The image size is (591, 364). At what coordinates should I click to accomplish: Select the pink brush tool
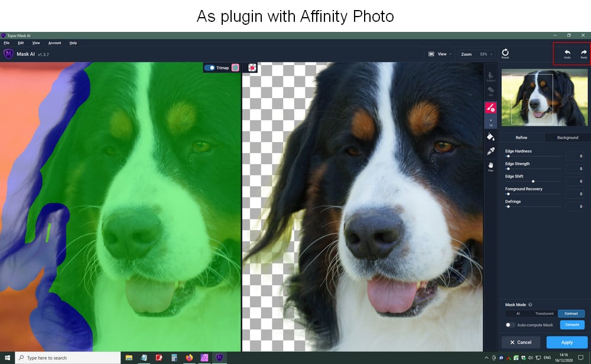491,108
